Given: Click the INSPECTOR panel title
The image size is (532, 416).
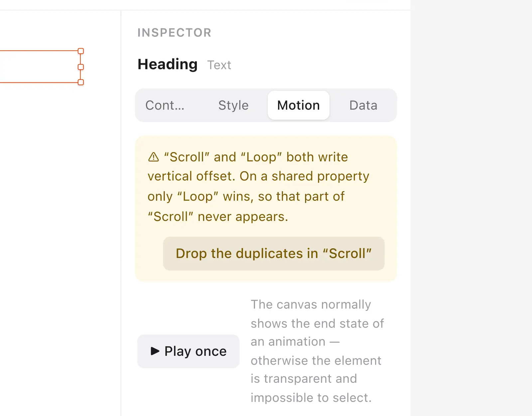Looking at the screenshot, I should 175,33.
